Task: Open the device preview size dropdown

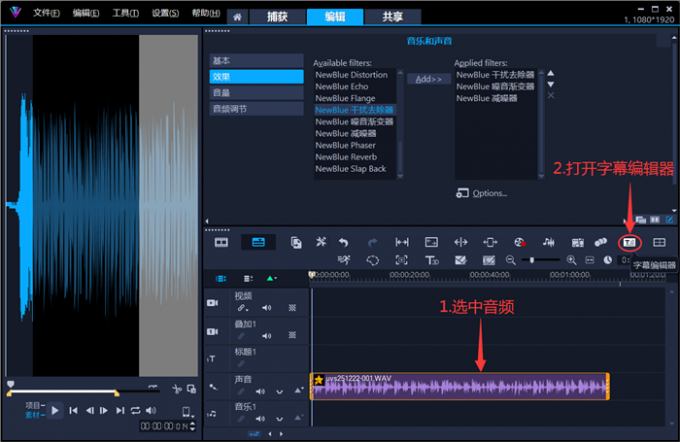Action: click(186, 411)
